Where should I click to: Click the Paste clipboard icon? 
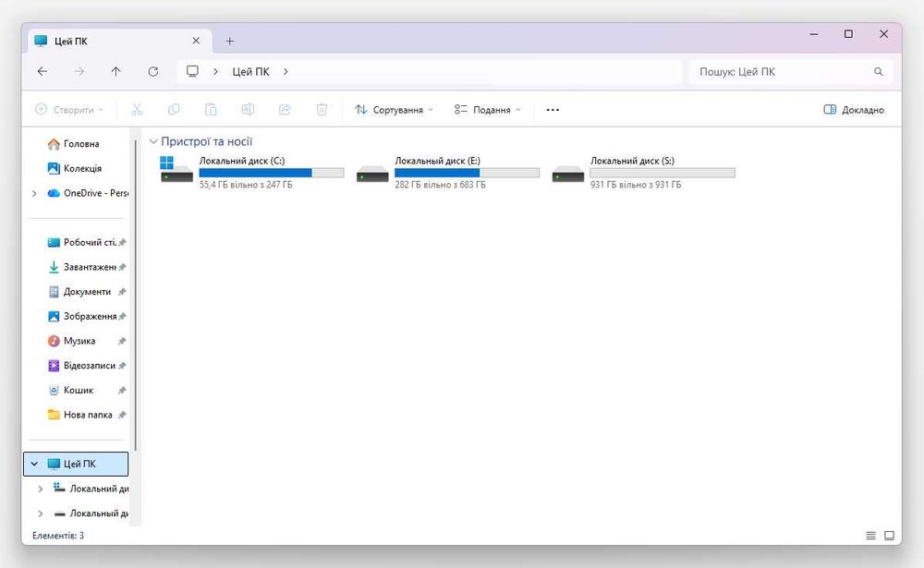coord(211,110)
